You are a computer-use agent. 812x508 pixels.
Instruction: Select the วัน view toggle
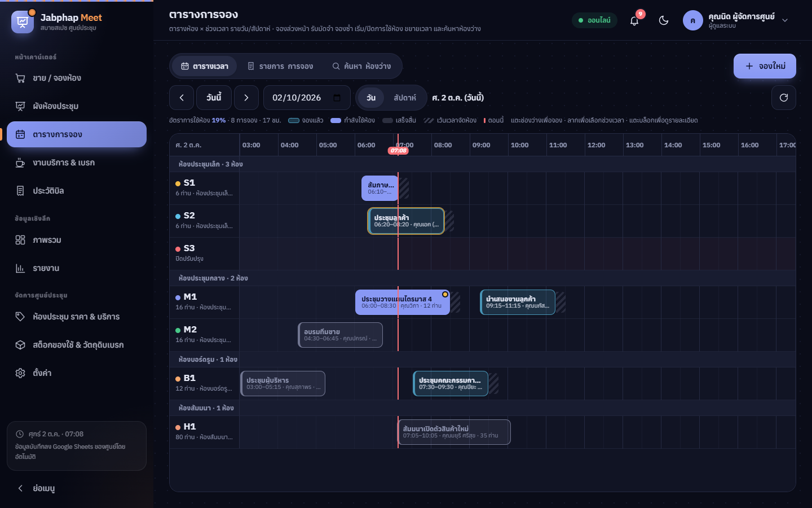371,98
